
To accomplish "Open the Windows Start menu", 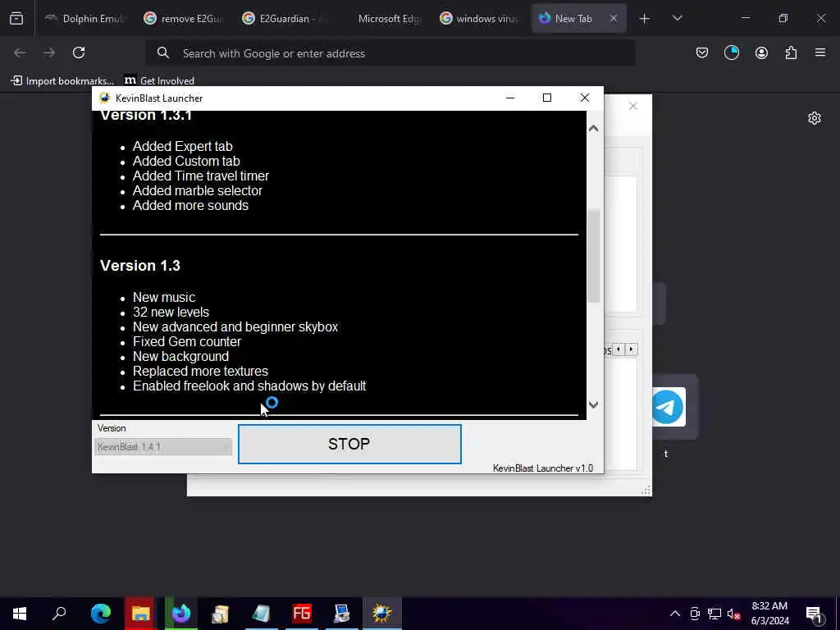I will tap(20, 614).
